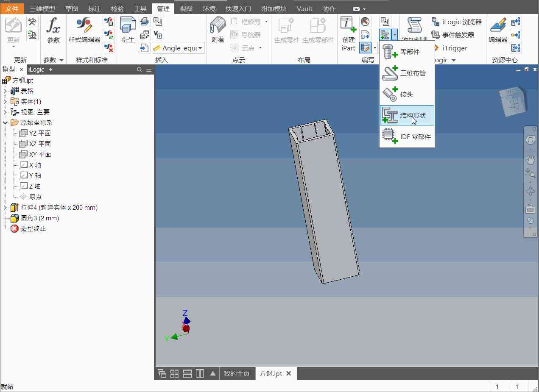
Task: Launch the 样式编辑器 style editor
Action: pyautogui.click(x=84, y=31)
